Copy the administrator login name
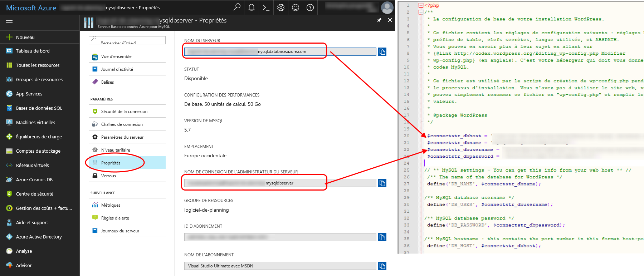 point(382,183)
